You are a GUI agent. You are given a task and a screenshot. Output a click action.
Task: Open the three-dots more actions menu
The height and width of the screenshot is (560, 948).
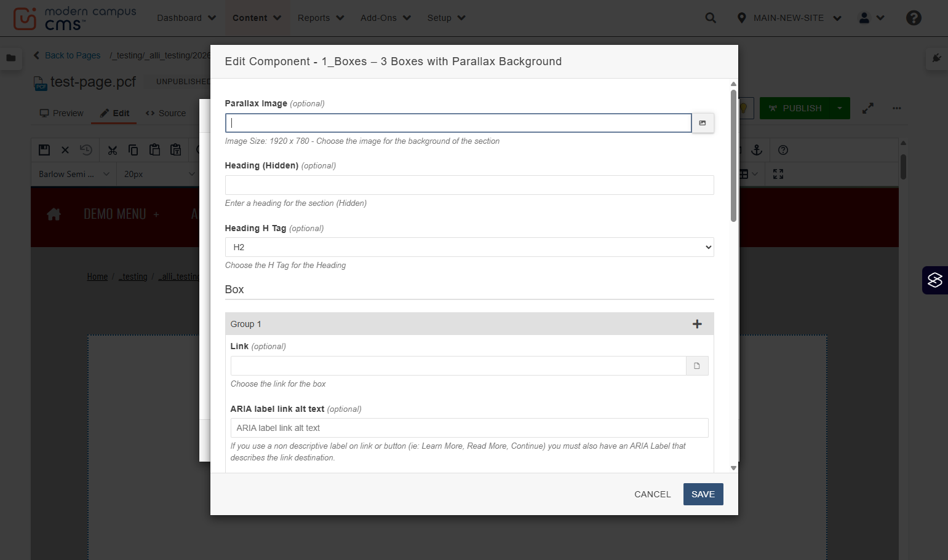point(897,108)
